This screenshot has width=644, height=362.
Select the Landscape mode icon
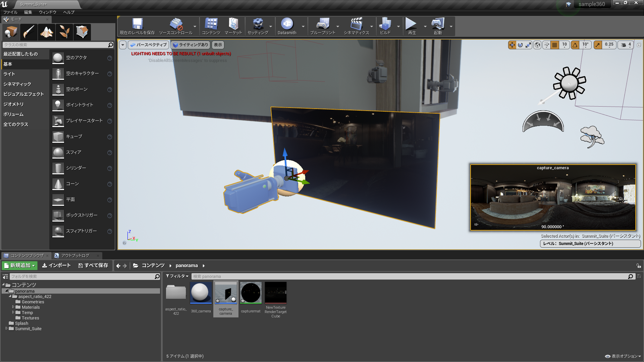[x=46, y=32]
